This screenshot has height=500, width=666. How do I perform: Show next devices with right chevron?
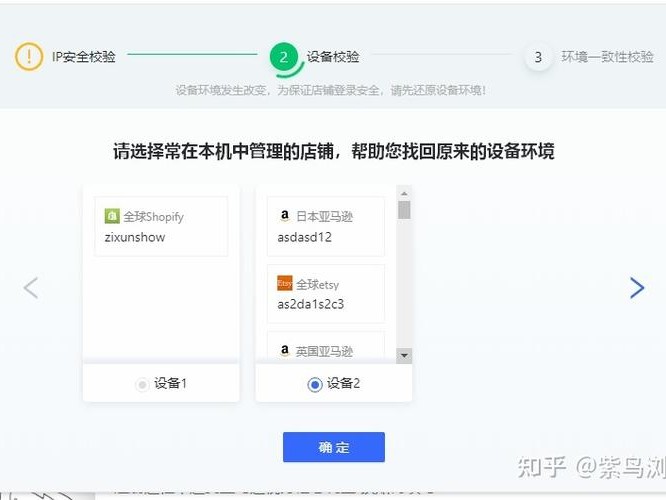(x=637, y=288)
